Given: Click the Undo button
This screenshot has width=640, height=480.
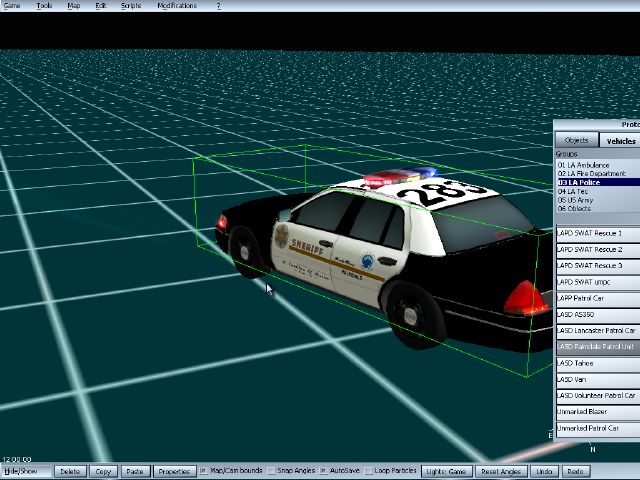Looking at the screenshot, I should click(544, 471).
